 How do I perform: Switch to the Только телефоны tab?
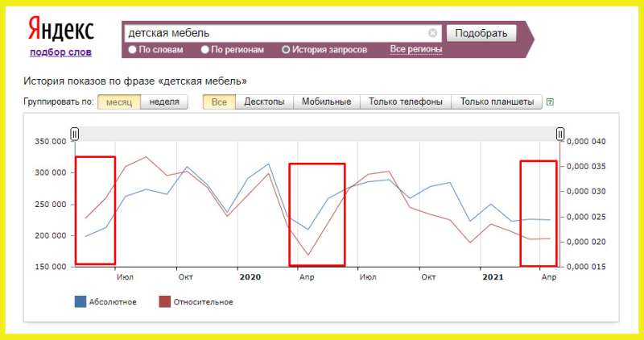(x=406, y=102)
